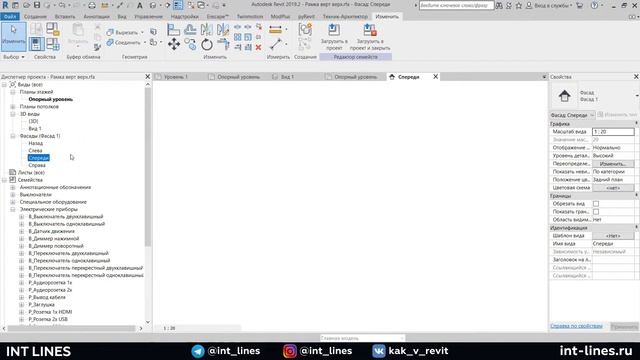Open the Autodesk store cart icon
Image resolution: width=640 pixels, height=360 pixels.
(580, 5)
